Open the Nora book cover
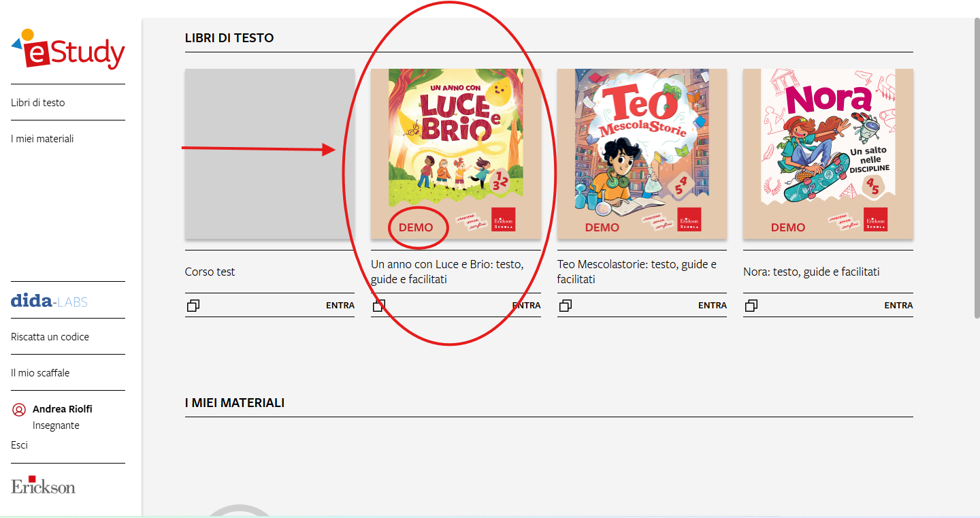The width and height of the screenshot is (980, 518). tap(828, 154)
